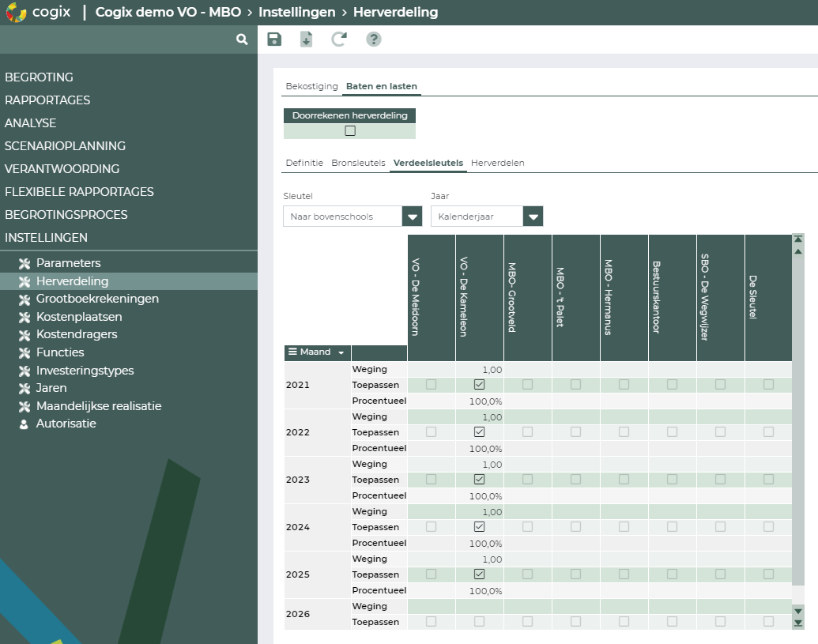818x644 pixels.
Task: Check Toepassen 2021 for VO - De Meidoorn
Action: tap(431, 384)
